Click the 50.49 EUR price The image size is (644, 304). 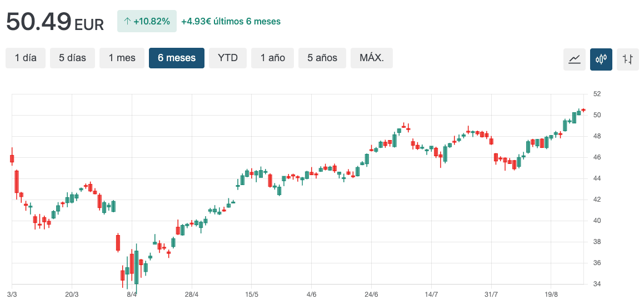pyautogui.click(x=54, y=22)
